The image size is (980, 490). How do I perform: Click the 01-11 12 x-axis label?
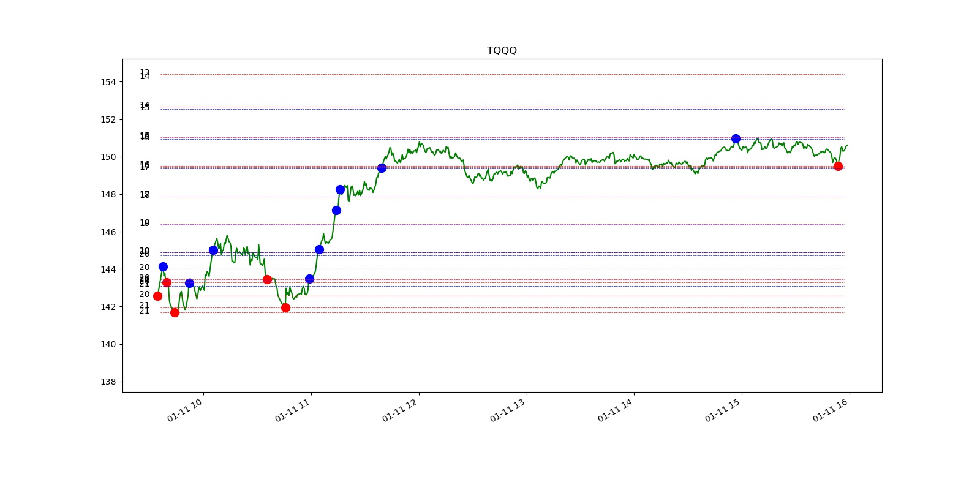click(400, 410)
